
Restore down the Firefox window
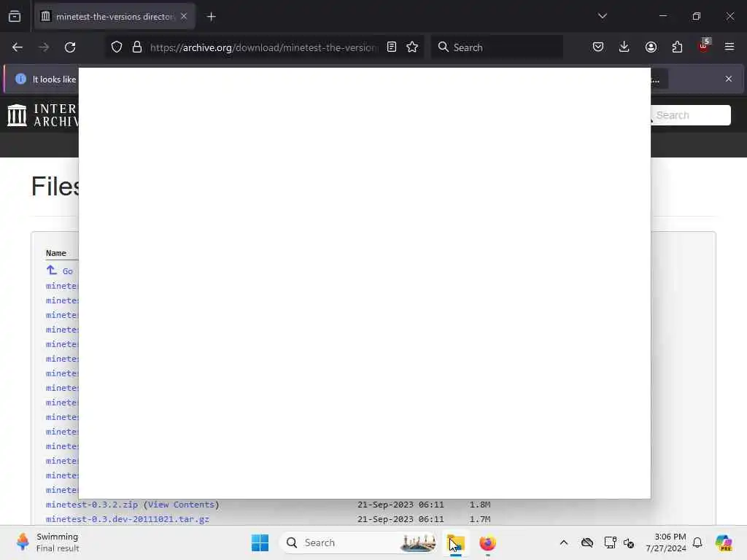697,16
